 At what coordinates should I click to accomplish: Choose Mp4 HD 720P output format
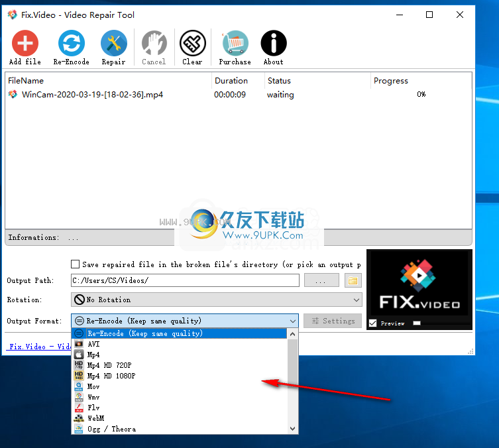tap(180, 365)
